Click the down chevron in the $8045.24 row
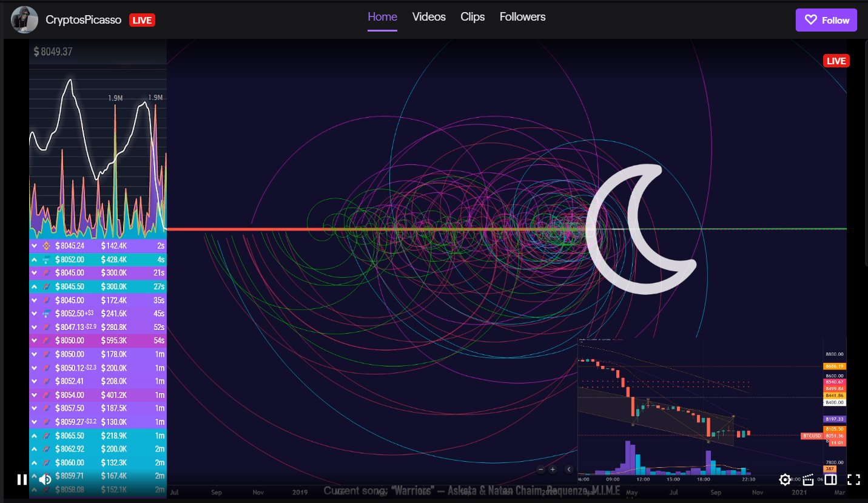Screen dimensions: 868x503 coord(35,246)
